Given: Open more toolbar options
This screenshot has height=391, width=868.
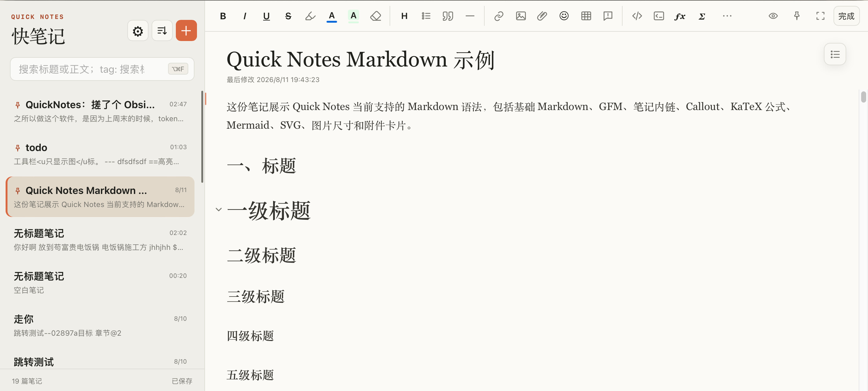Looking at the screenshot, I should pos(727,16).
